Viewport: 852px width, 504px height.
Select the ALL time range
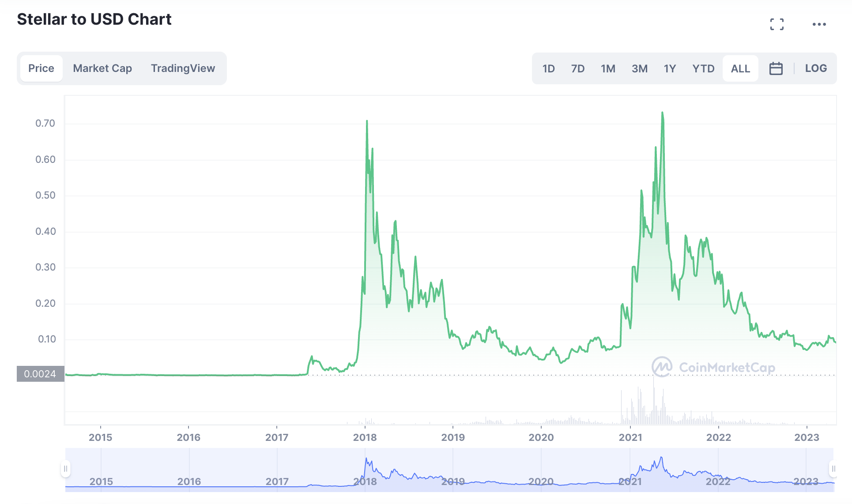pos(741,68)
